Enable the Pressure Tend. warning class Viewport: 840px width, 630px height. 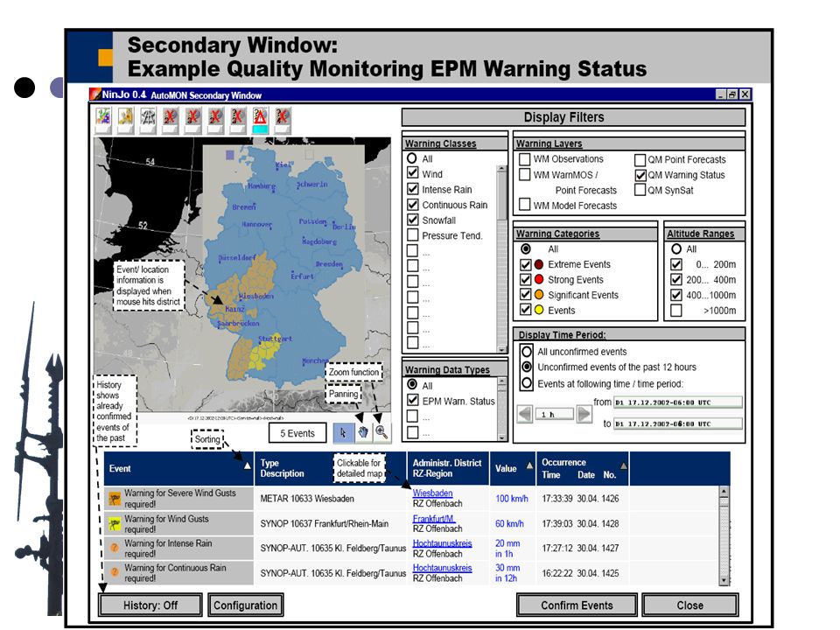tap(412, 235)
